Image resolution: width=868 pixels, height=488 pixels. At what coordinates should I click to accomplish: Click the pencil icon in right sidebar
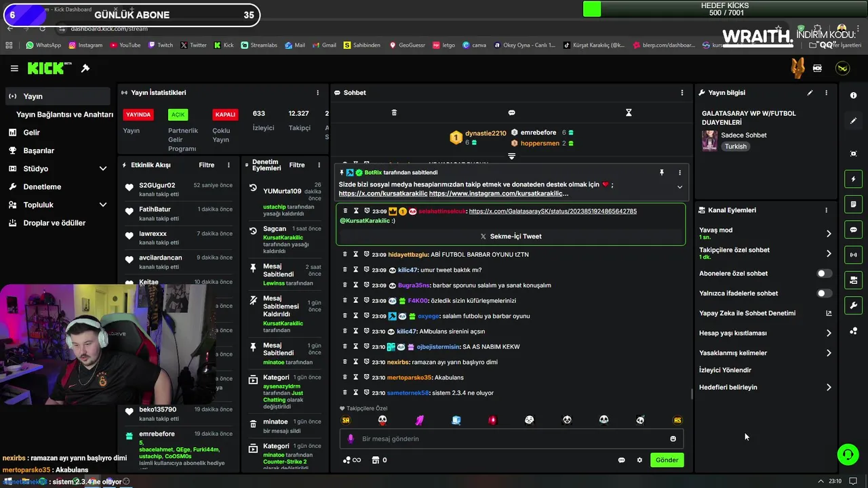pos(853,121)
